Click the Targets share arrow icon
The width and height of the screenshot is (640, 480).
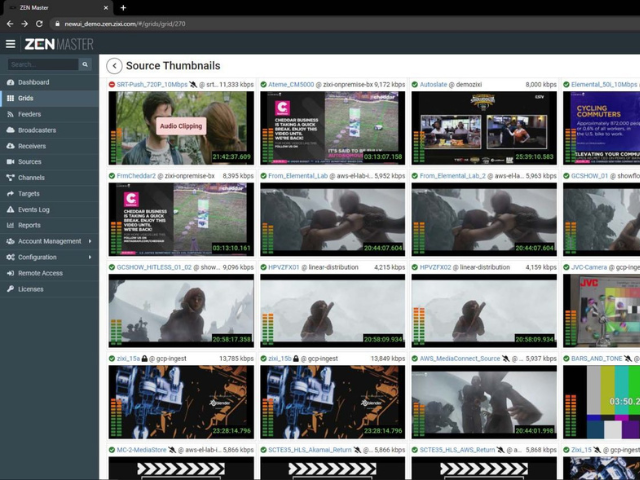[11, 193]
